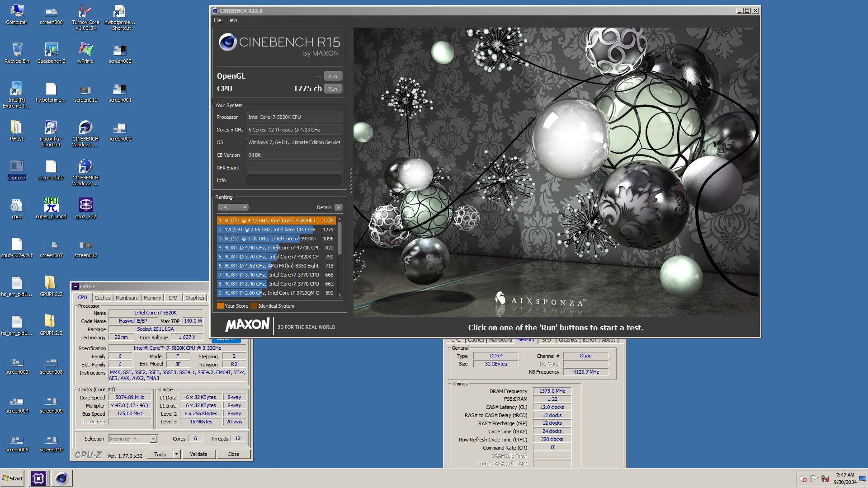Click the Your Score orange legend swatch
Screen dimensions: 868x488
tap(220, 306)
